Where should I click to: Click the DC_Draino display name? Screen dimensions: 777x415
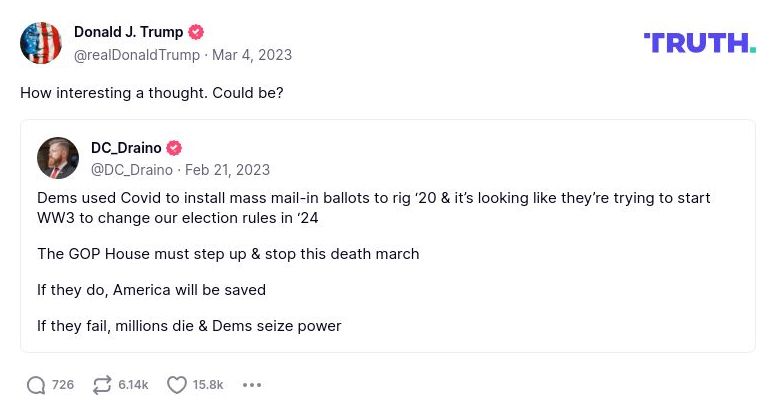pos(126,148)
